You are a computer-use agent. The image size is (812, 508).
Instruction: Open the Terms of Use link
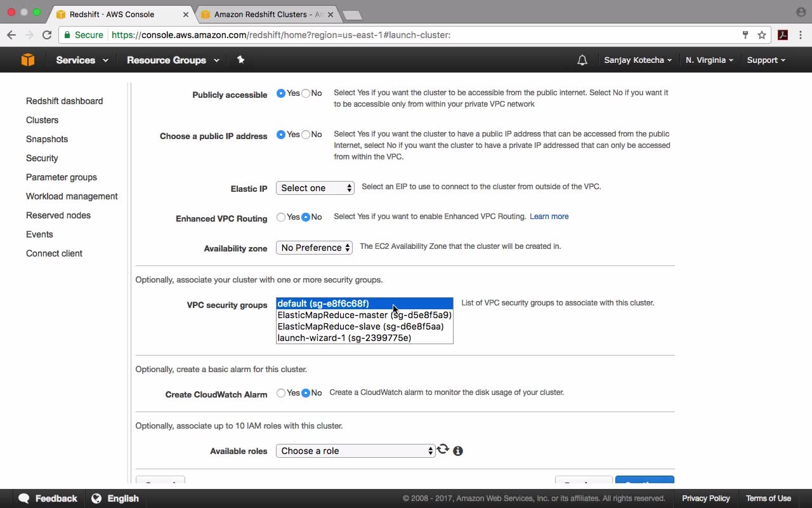pos(768,498)
